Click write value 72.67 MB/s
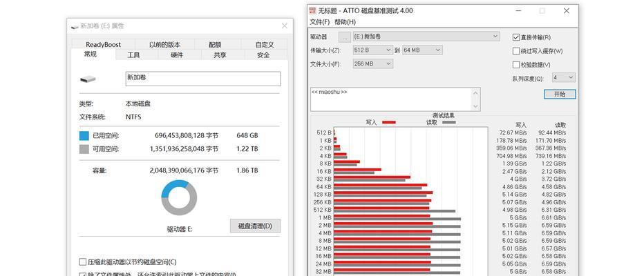The width and height of the screenshot is (644, 276). click(513, 133)
